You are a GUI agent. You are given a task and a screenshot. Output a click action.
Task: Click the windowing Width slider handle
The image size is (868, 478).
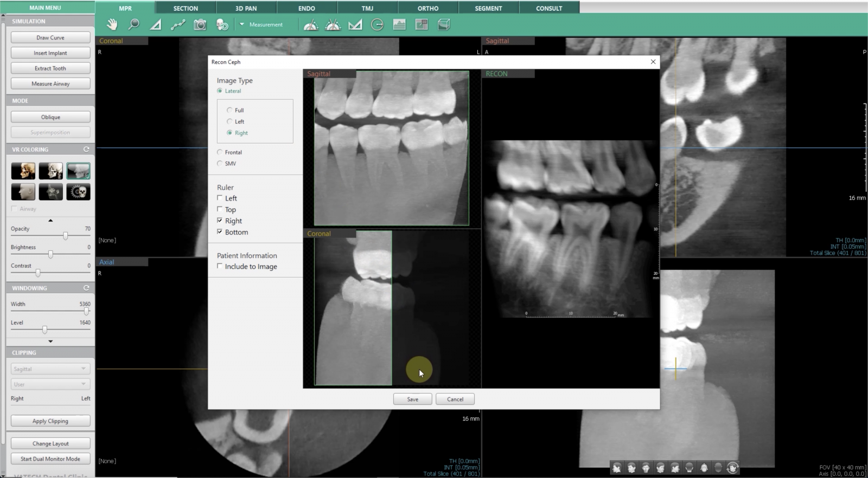[86, 311]
